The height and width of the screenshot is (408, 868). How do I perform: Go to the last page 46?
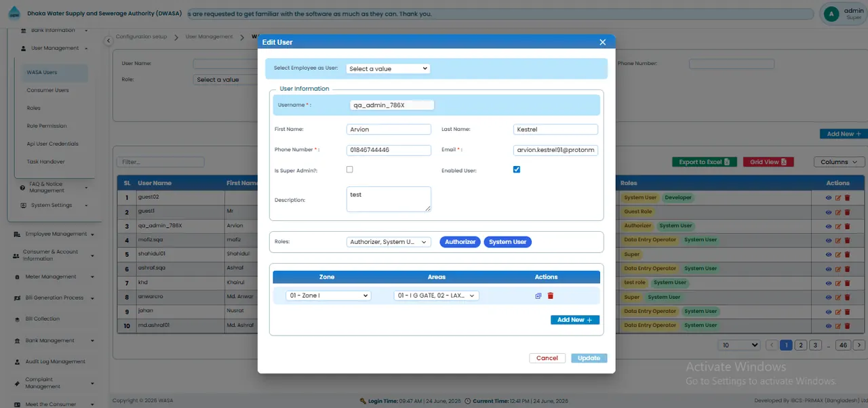tap(843, 345)
